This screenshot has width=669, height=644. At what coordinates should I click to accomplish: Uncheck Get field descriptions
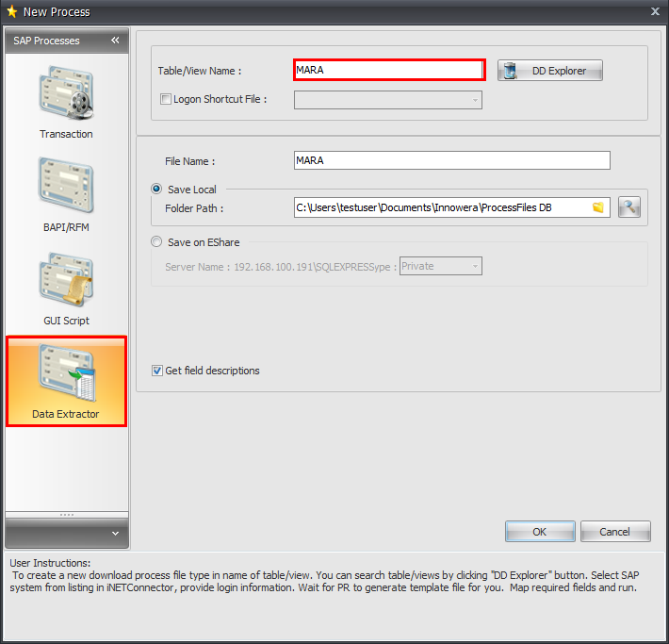pos(157,371)
